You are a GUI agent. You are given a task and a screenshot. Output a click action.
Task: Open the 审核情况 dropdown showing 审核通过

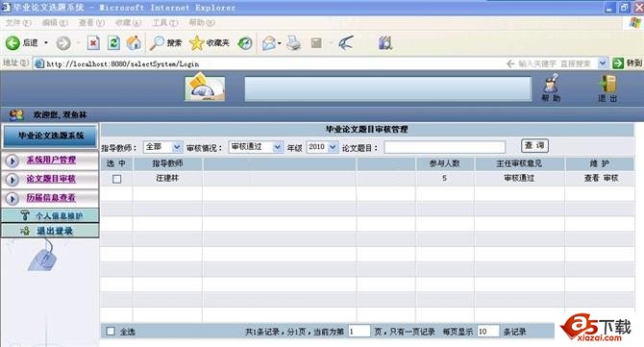click(256, 147)
